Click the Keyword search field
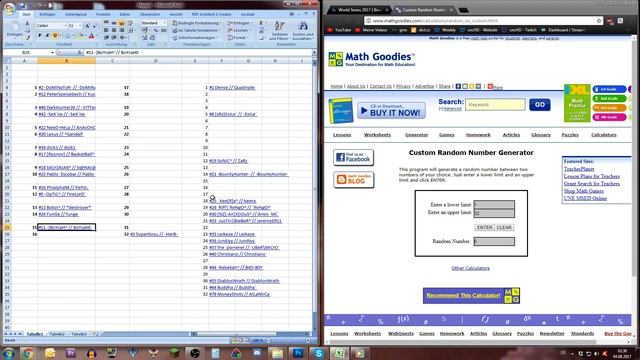Image resolution: width=640 pixels, height=360 pixels. pos(495,105)
